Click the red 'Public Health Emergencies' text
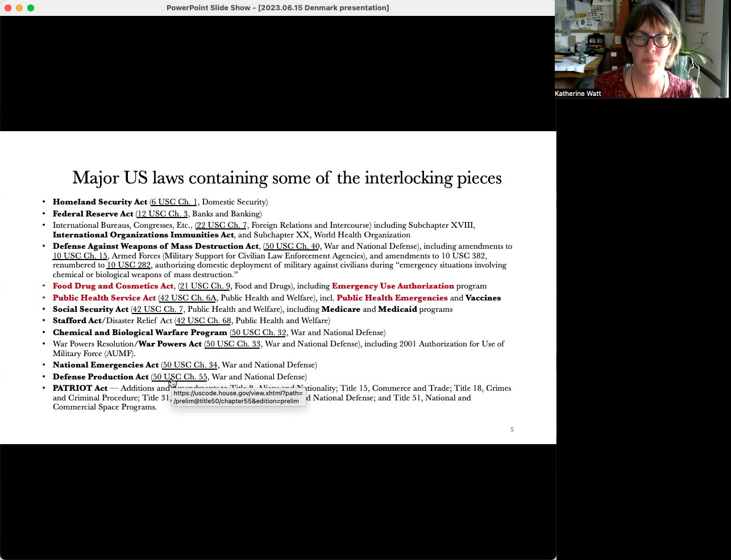This screenshot has height=560, width=731. tap(392, 298)
